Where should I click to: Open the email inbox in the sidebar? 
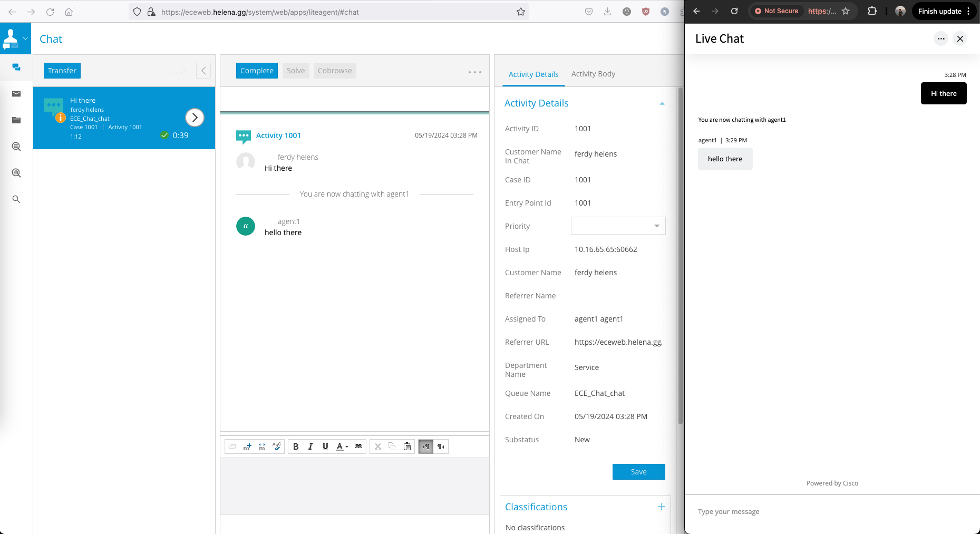[16, 94]
